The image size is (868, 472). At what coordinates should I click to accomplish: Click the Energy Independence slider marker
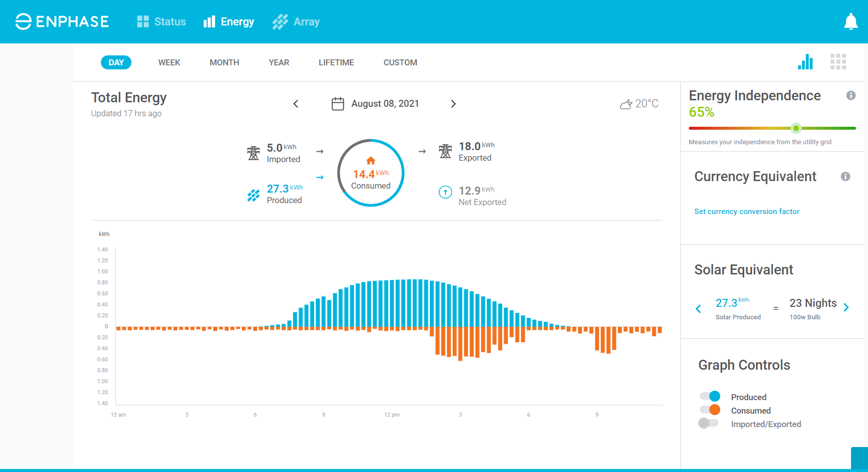(x=796, y=128)
